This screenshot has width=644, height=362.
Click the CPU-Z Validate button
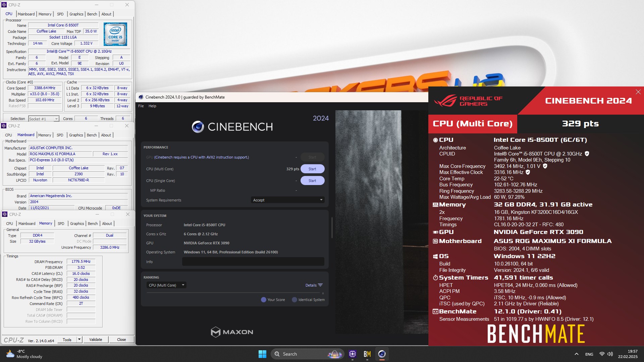tap(96, 340)
